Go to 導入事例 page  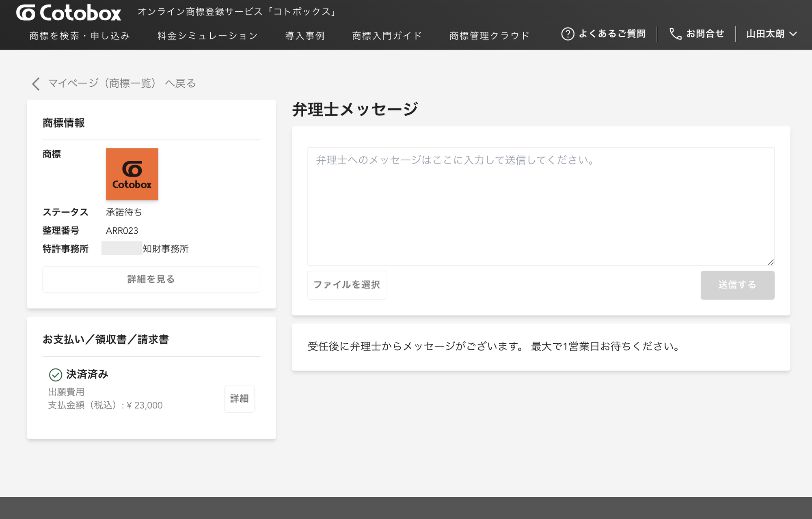click(x=305, y=36)
